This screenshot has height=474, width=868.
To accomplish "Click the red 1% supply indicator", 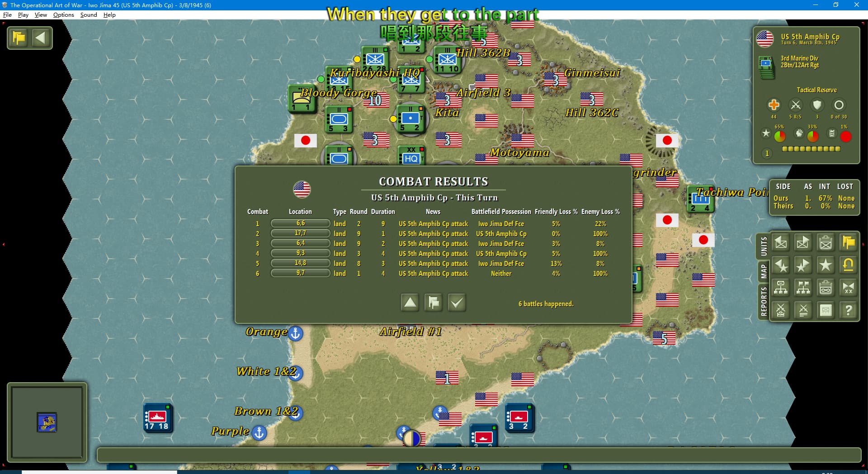I will 845,136.
